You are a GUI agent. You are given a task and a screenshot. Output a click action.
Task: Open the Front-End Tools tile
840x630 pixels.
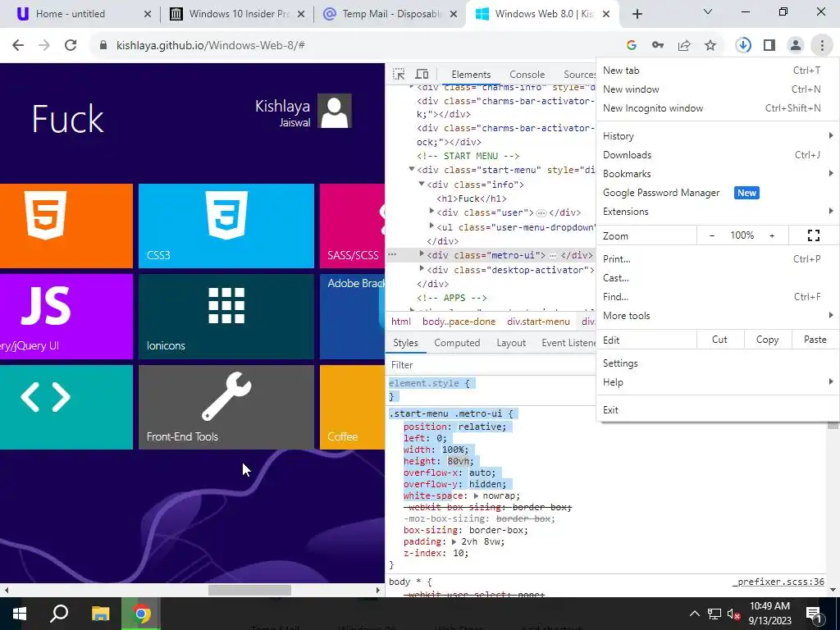[226, 407]
